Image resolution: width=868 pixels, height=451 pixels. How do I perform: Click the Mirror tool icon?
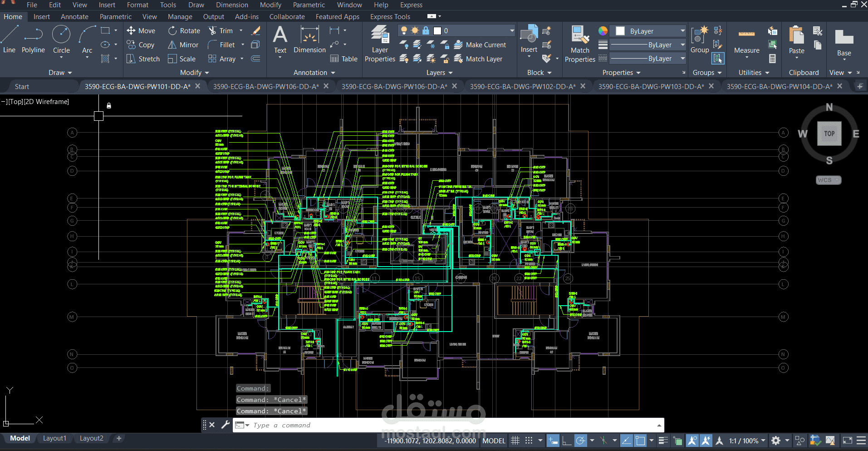172,45
